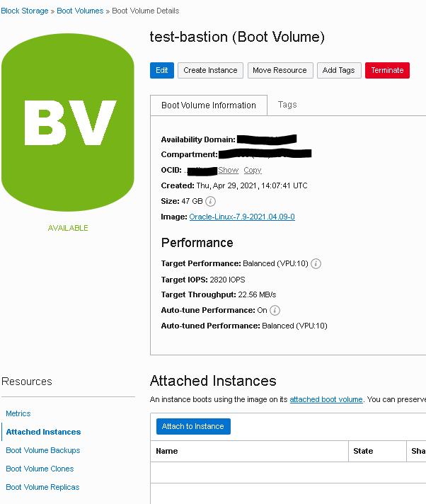Click the Attach to Instance button
The width and height of the screenshot is (426, 504).
tap(193, 427)
